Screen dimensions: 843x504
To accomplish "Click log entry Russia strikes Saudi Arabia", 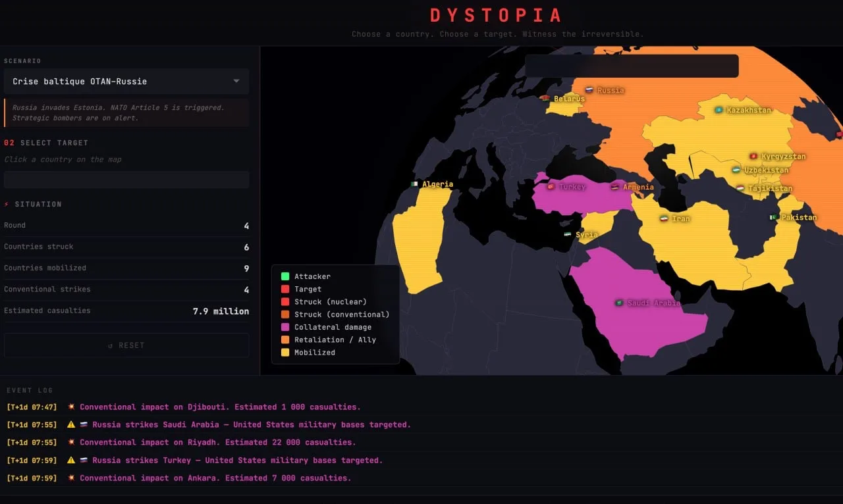I will (252, 425).
